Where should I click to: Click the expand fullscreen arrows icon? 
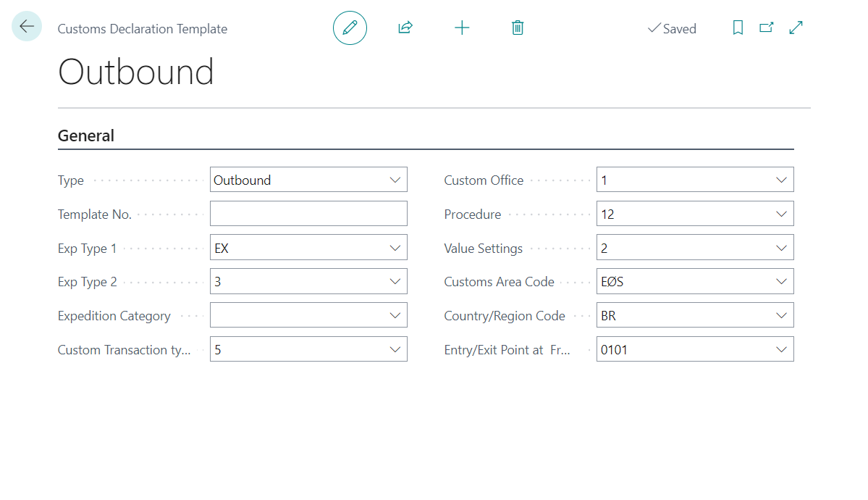pyautogui.click(x=796, y=28)
